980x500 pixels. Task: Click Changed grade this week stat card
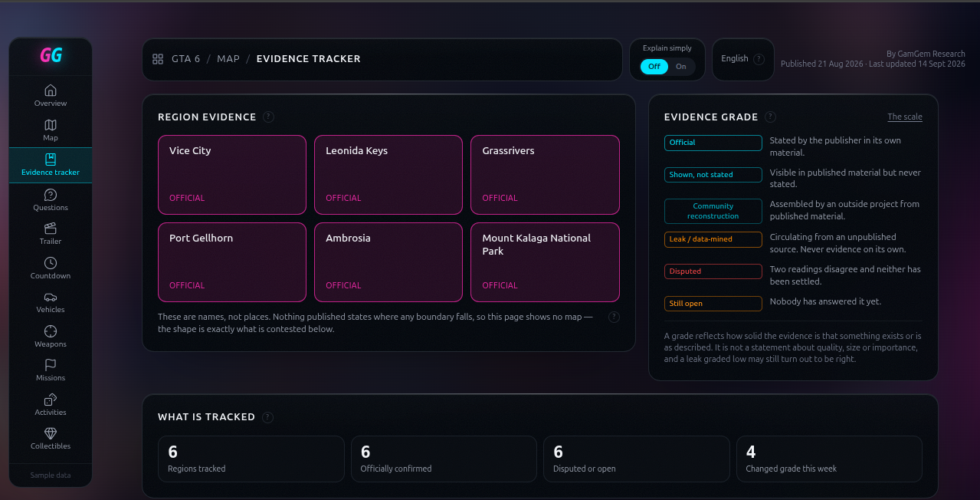click(x=829, y=459)
